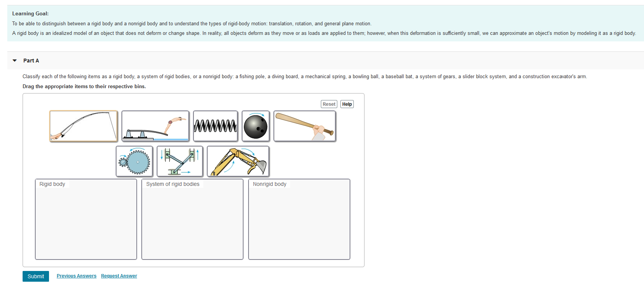Click the system of gears image
This screenshot has width=644, height=284.
134,161
